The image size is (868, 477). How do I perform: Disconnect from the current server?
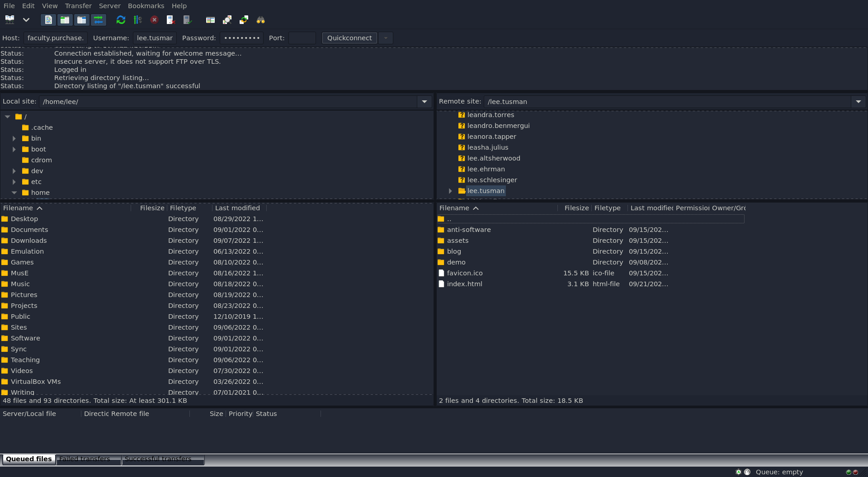(x=170, y=20)
